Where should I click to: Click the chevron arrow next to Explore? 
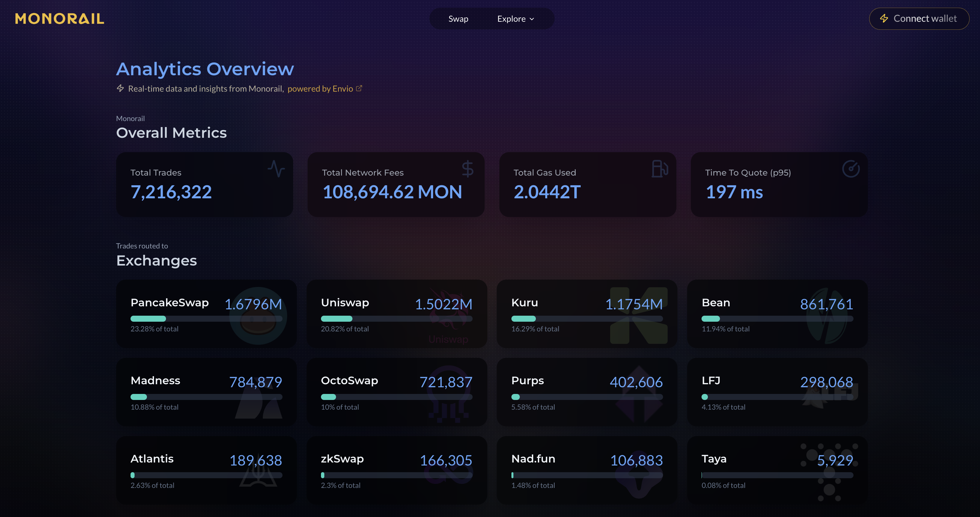tap(532, 19)
